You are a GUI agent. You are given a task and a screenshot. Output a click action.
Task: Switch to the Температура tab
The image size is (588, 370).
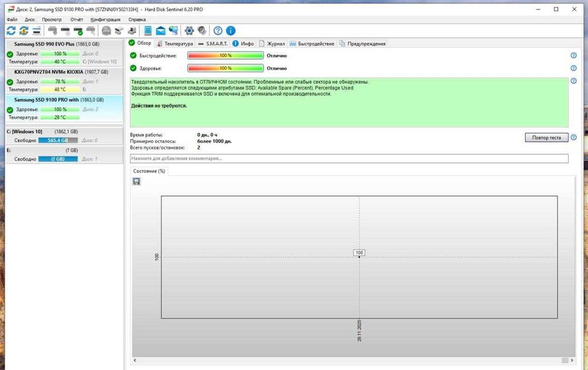coord(175,44)
